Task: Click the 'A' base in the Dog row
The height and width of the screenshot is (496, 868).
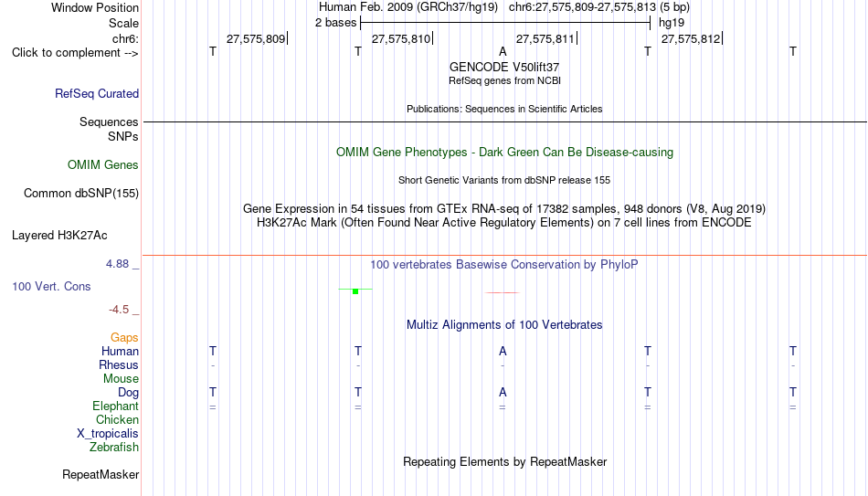Action: [x=503, y=392]
